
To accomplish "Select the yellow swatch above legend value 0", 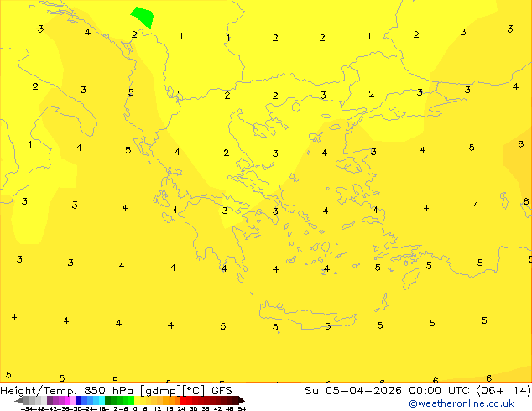I will click(137, 401).
